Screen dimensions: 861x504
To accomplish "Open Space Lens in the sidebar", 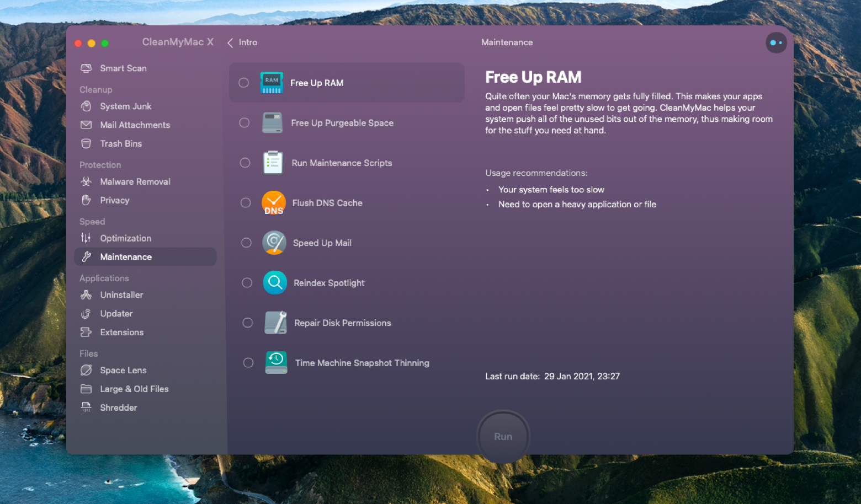I will (x=145, y=370).
